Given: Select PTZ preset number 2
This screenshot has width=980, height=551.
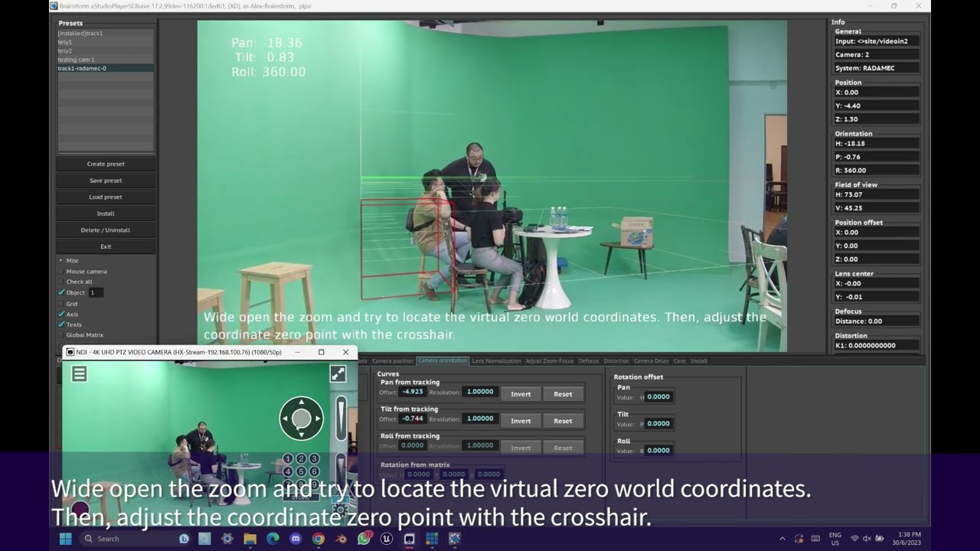Looking at the screenshot, I should point(301,459).
